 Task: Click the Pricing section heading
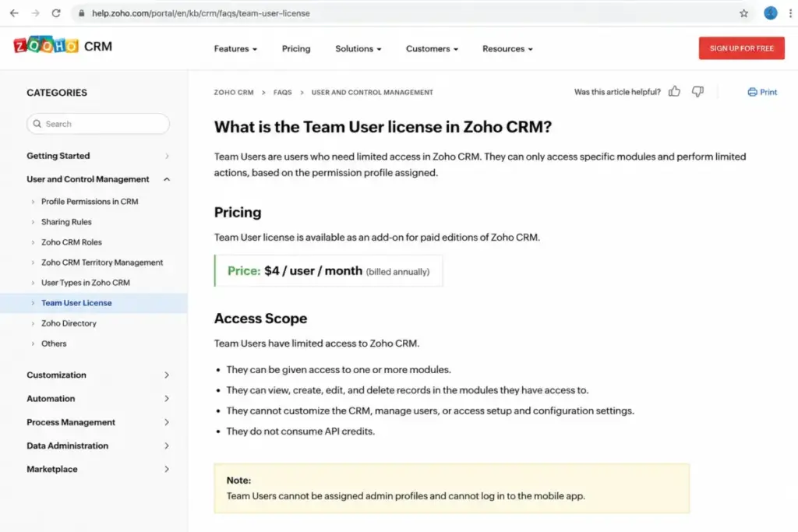pyautogui.click(x=238, y=212)
